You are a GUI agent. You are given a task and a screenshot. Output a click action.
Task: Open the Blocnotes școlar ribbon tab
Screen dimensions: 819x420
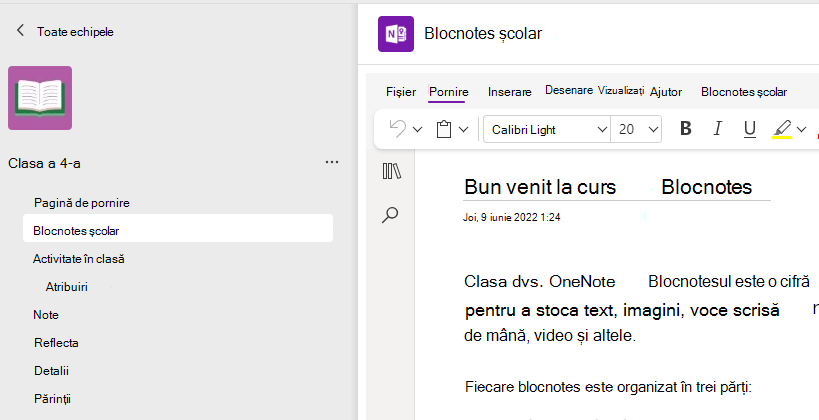(x=744, y=92)
